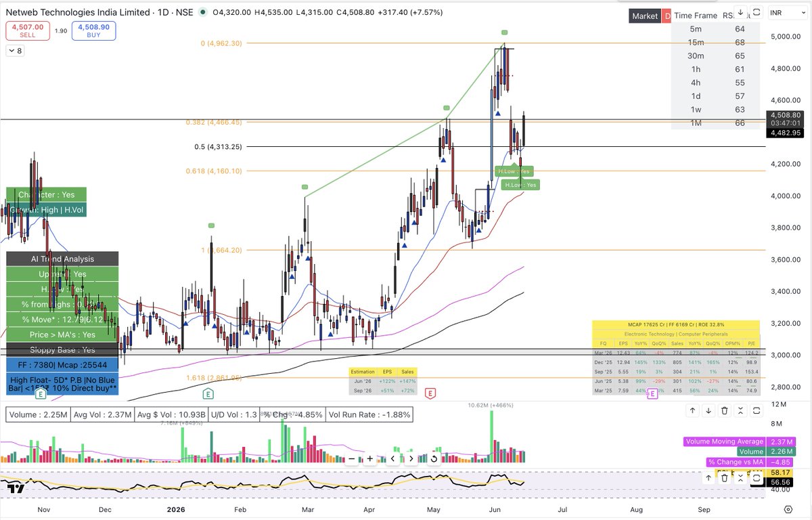812x520 pixels.
Task: Click the 1d row in RSI time frame table
Action: (x=716, y=97)
